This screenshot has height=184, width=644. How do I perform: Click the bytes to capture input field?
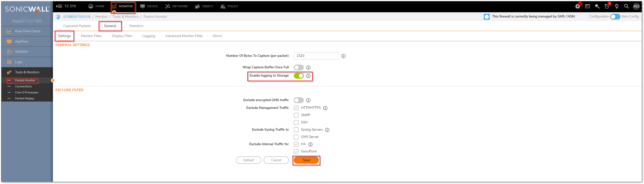tap(316, 56)
